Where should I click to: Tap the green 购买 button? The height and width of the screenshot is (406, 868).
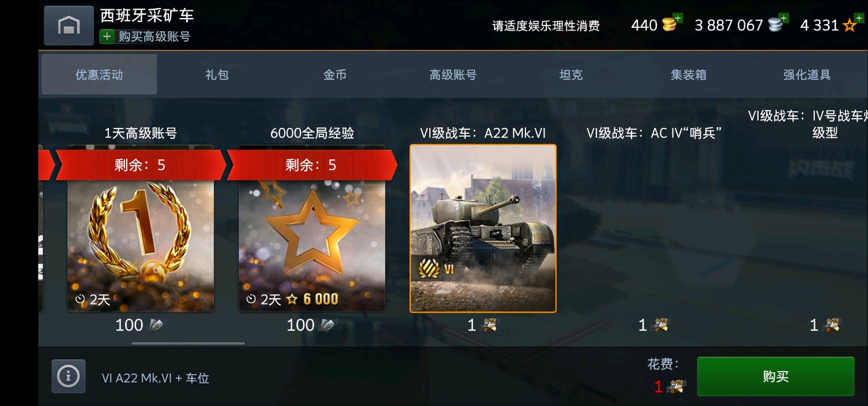click(776, 376)
